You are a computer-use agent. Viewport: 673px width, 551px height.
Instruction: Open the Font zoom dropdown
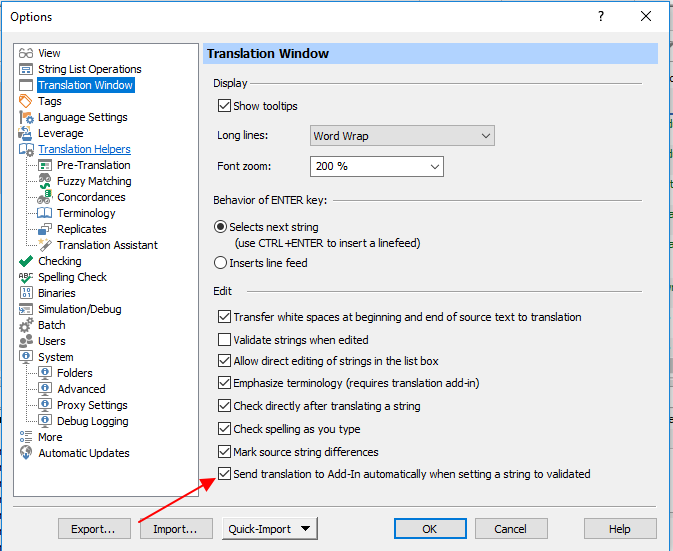coord(434,166)
